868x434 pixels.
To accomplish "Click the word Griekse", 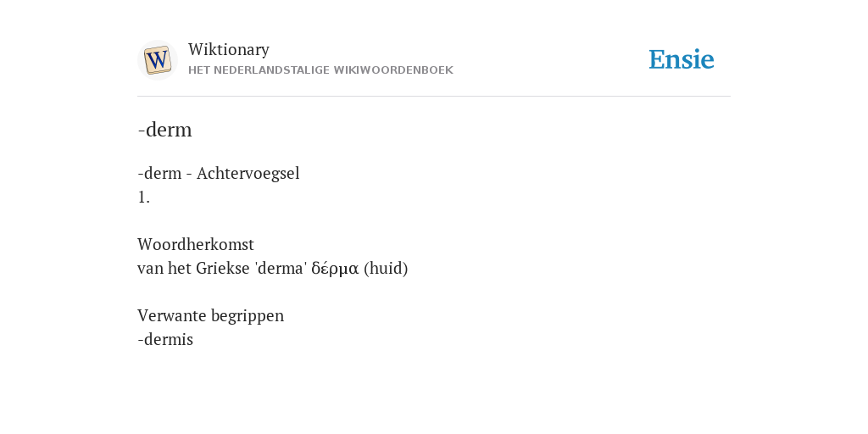I will tap(223, 269).
